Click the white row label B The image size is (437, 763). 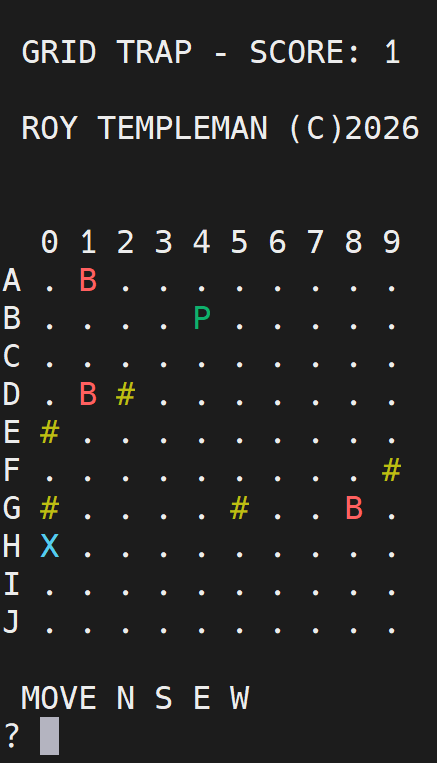pyautogui.click(x=12, y=318)
